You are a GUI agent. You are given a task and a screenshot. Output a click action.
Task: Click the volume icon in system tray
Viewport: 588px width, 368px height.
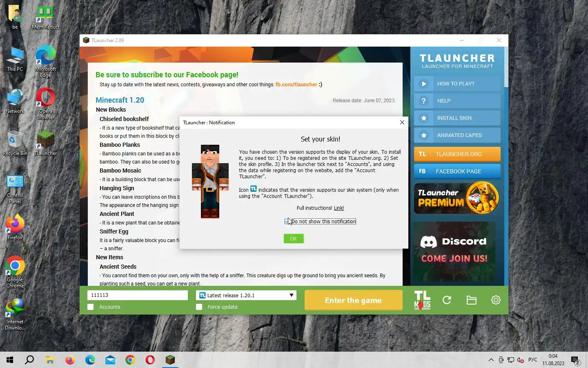point(520,360)
